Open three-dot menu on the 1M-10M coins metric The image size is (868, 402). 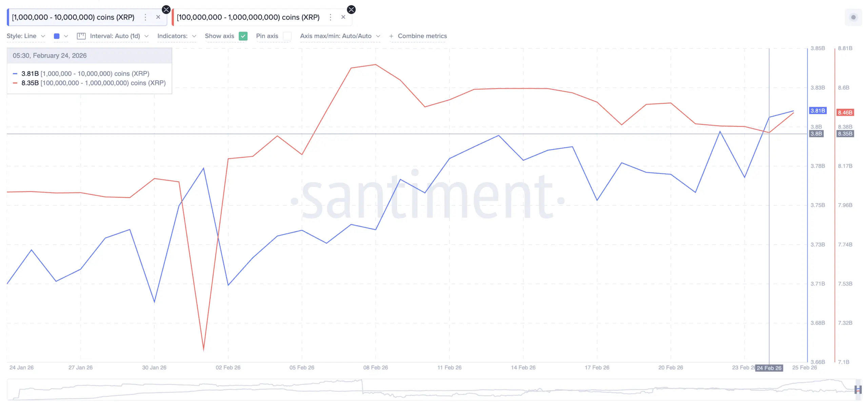click(145, 17)
